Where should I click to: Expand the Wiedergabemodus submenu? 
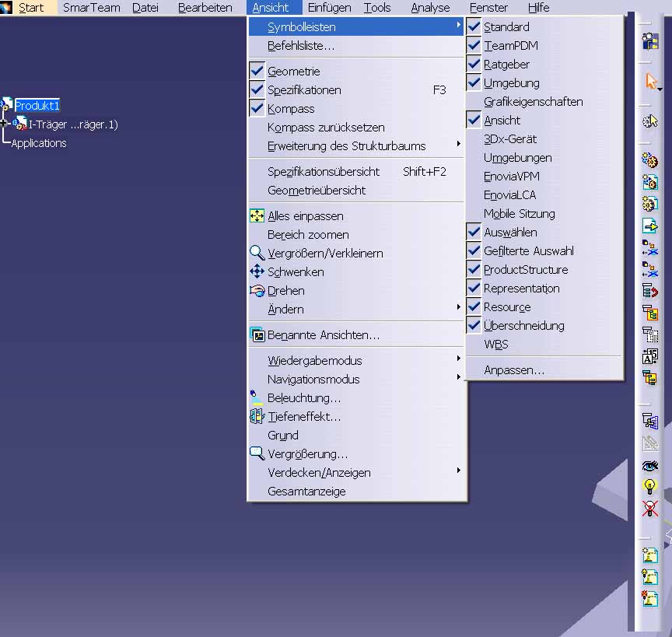[356, 361]
